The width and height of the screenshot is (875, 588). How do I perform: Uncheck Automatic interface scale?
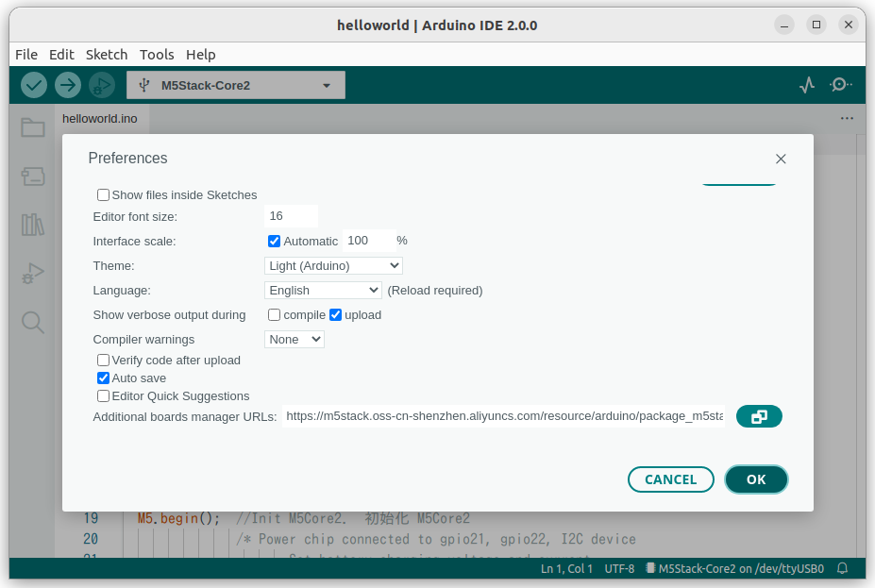[x=274, y=241]
